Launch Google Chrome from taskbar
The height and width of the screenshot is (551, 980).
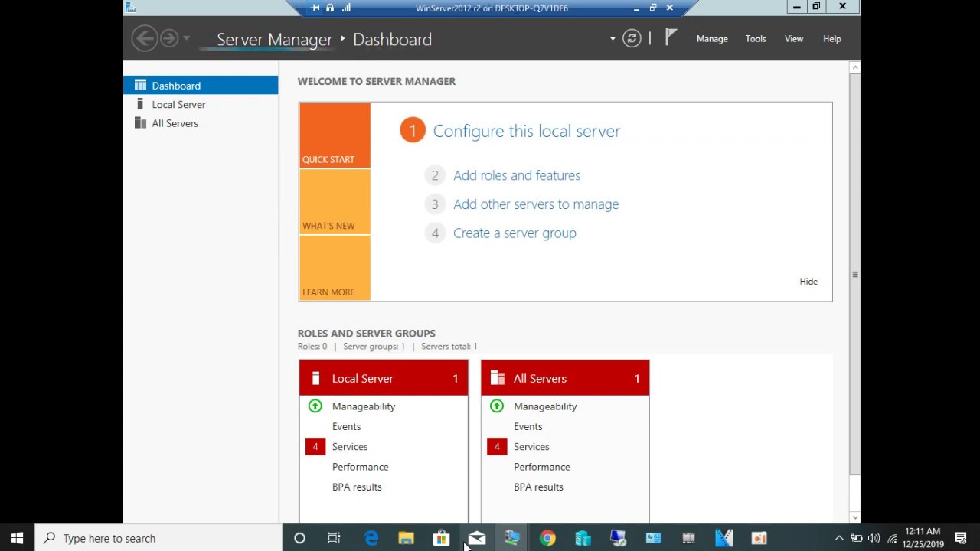tap(547, 538)
